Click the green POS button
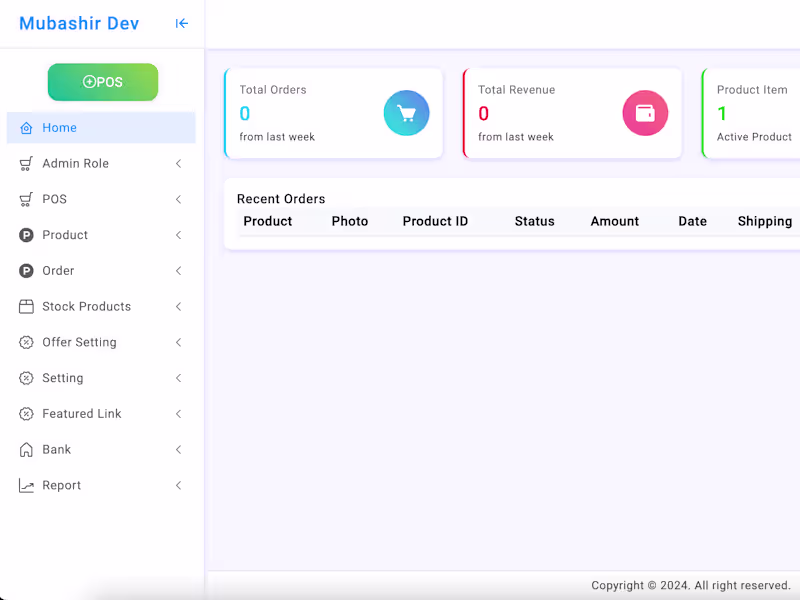800x600 pixels. click(102, 82)
